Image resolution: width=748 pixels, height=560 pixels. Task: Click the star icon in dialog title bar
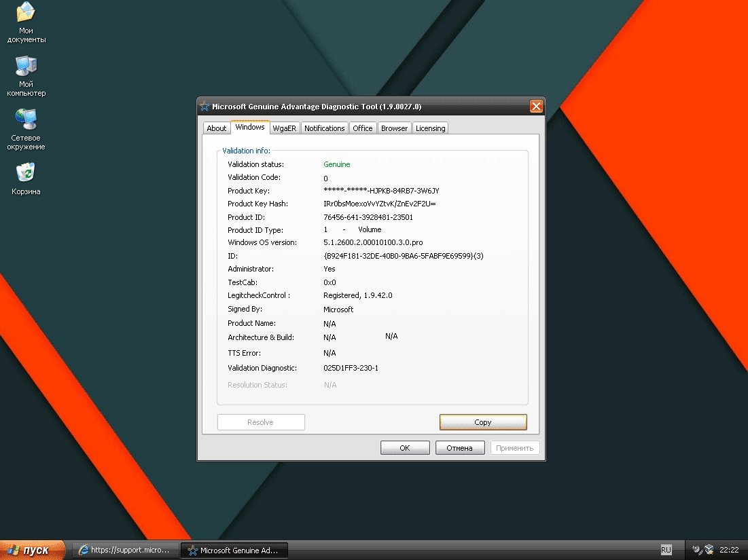(204, 107)
